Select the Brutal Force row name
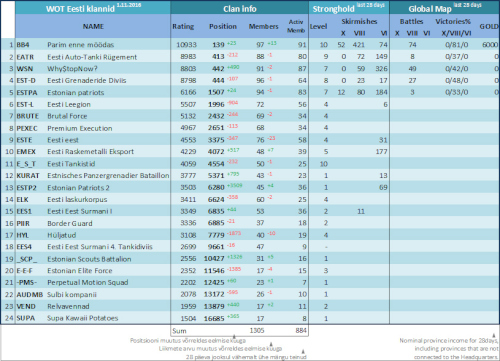This screenshot has width=500, height=361. [67, 116]
